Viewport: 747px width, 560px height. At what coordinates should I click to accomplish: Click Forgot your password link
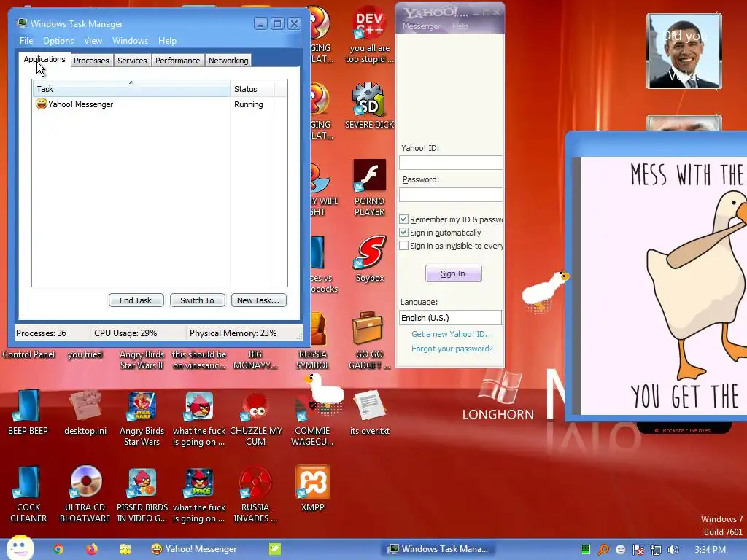click(x=452, y=349)
